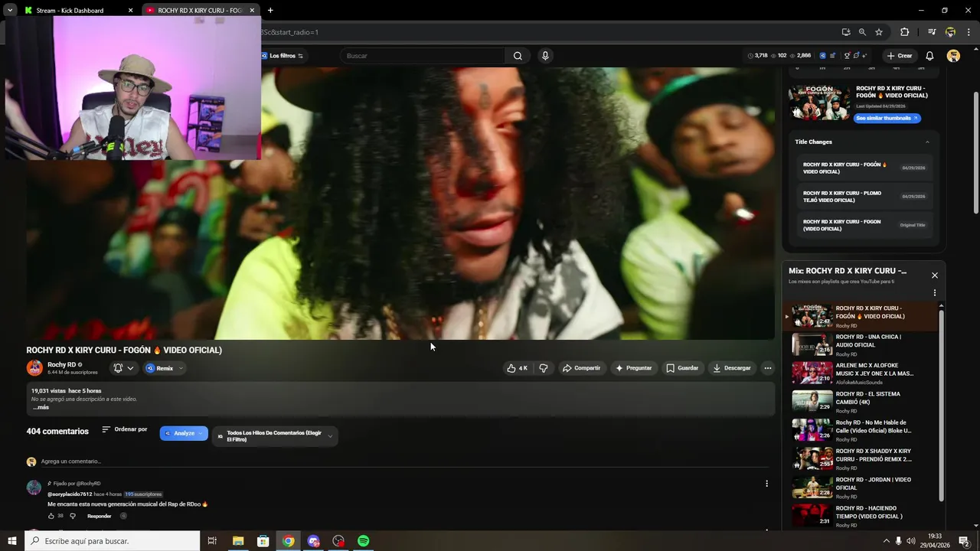Open the Analyze dropdown button
The image size is (980, 551).
coord(184,433)
